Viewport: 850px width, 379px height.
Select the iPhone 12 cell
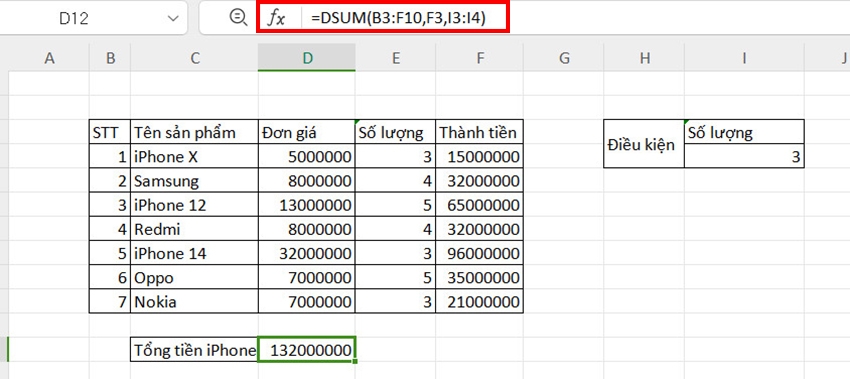pyautogui.click(x=195, y=205)
